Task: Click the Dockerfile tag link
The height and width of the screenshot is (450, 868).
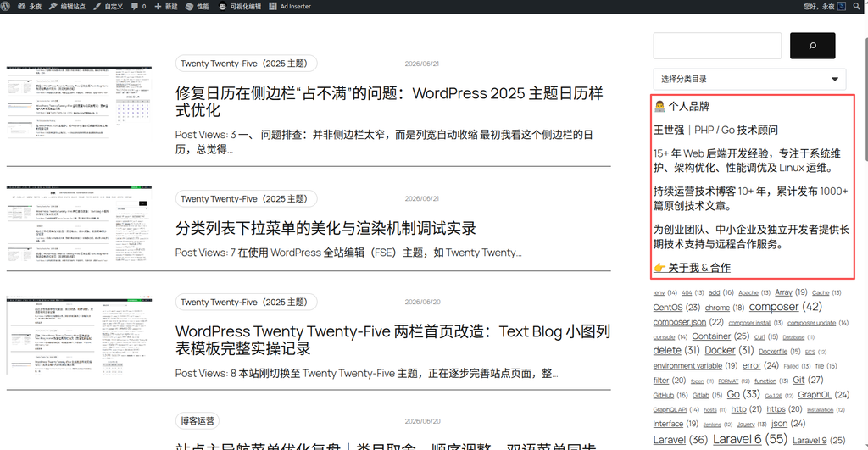Action: (773, 352)
